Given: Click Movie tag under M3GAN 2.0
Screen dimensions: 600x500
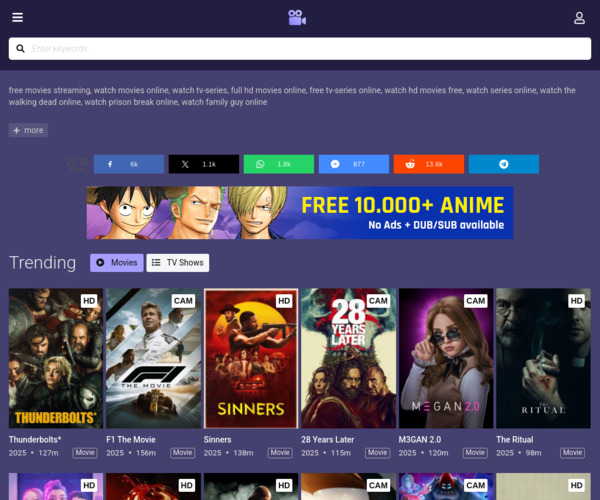Looking at the screenshot, I should (475, 453).
